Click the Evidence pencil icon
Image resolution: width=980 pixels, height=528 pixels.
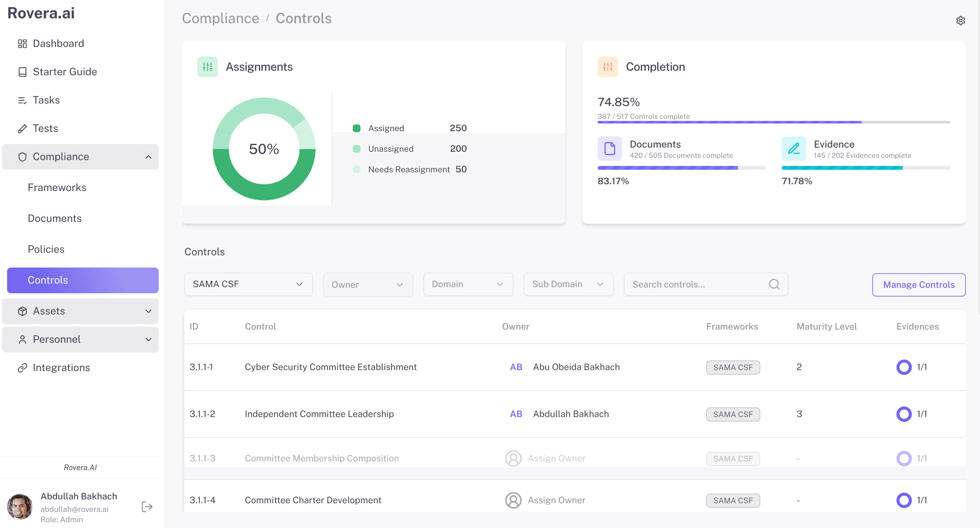point(794,149)
